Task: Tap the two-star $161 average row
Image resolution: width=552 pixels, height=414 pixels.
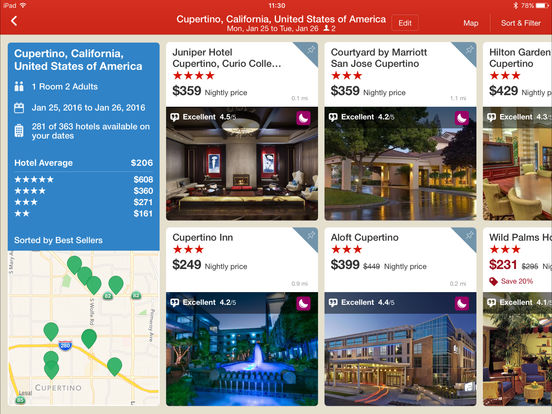Action: (x=83, y=213)
